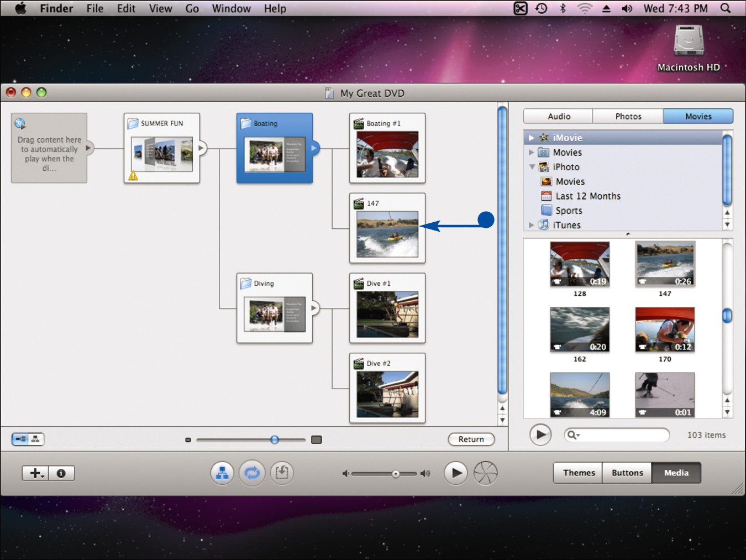
Task: Click the media search field
Action: 617,435
